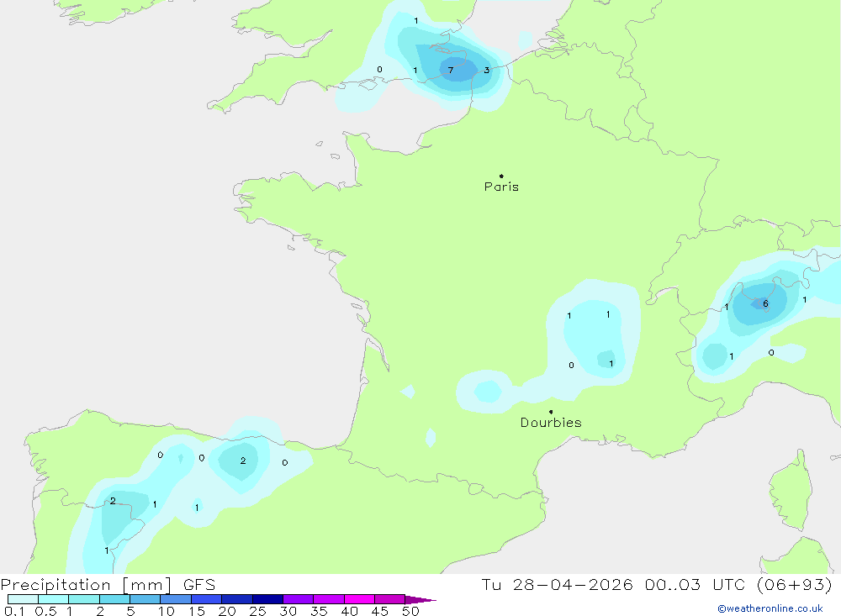Click the '7' precipitation value over southeast England
Viewport: 841px width, 616px height.
(451, 71)
